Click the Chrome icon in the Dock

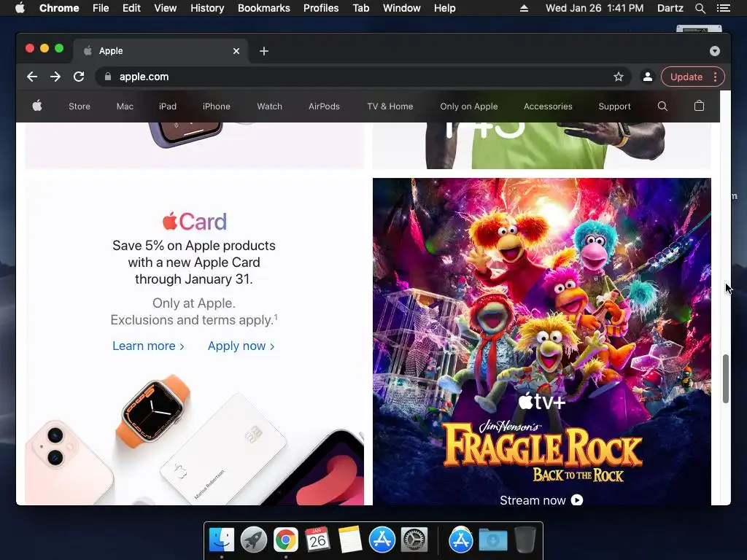[285, 540]
